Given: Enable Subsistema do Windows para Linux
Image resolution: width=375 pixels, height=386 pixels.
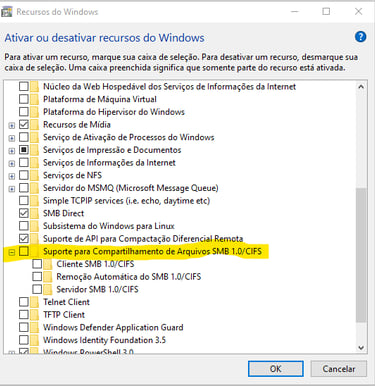Looking at the screenshot, I should [x=24, y=226].
